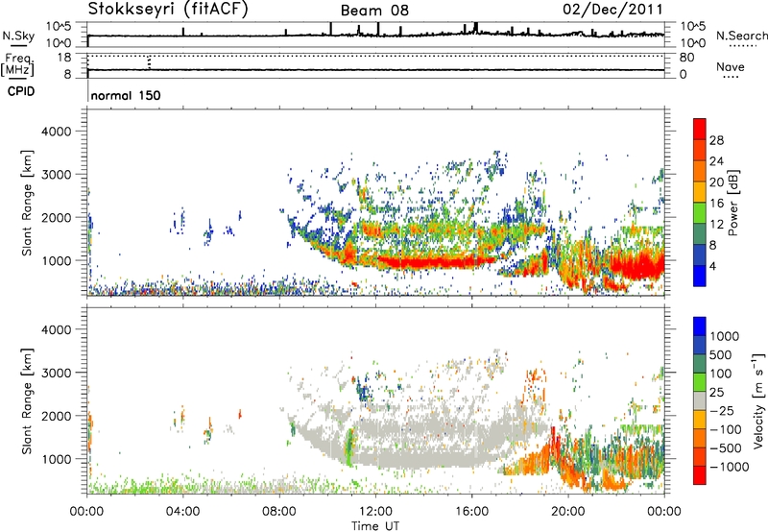Click the date '02/Dec/2011'

coord(612,9)
